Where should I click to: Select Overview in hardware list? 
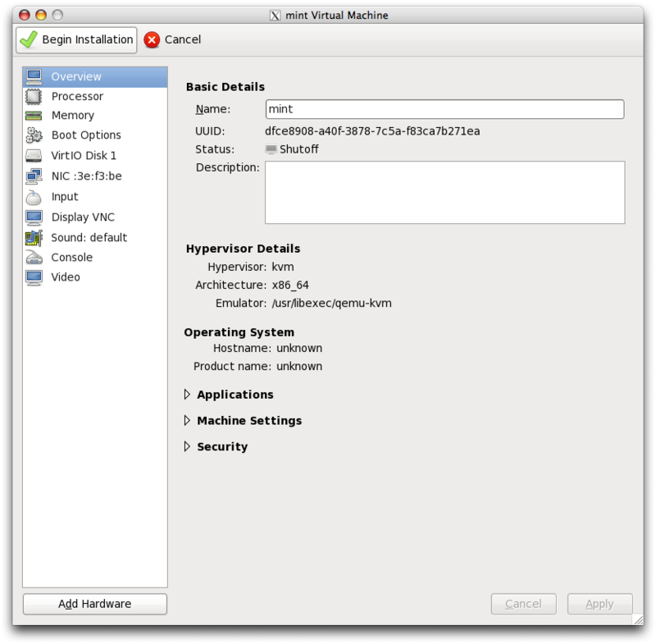95,77
